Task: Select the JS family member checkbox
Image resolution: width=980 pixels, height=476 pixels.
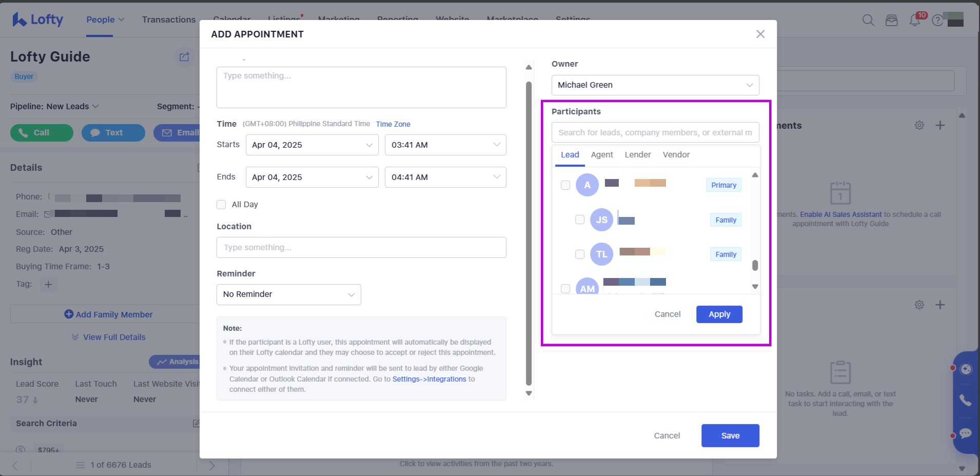Action: point(580,220)
